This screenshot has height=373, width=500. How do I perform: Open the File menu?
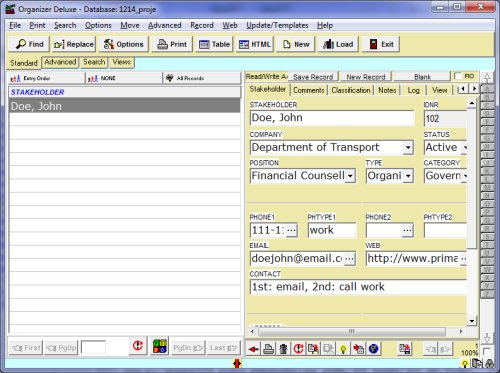[x=15, y=25]
